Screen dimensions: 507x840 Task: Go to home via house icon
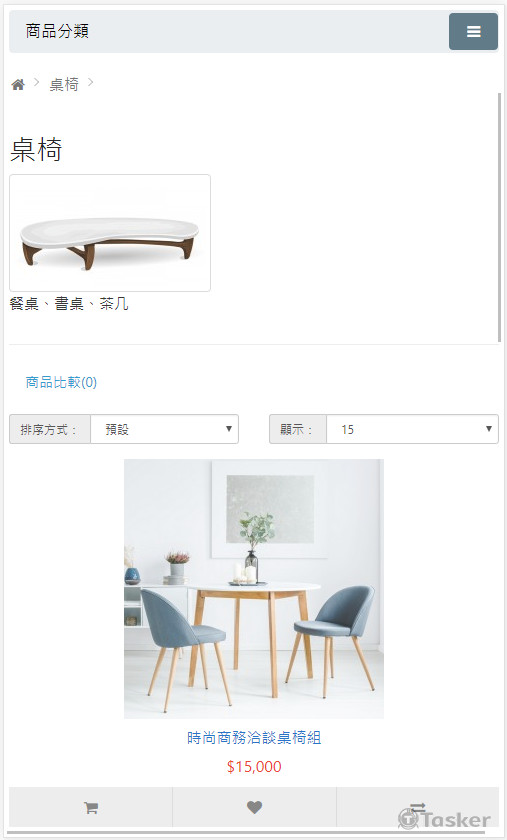[18, 85]
